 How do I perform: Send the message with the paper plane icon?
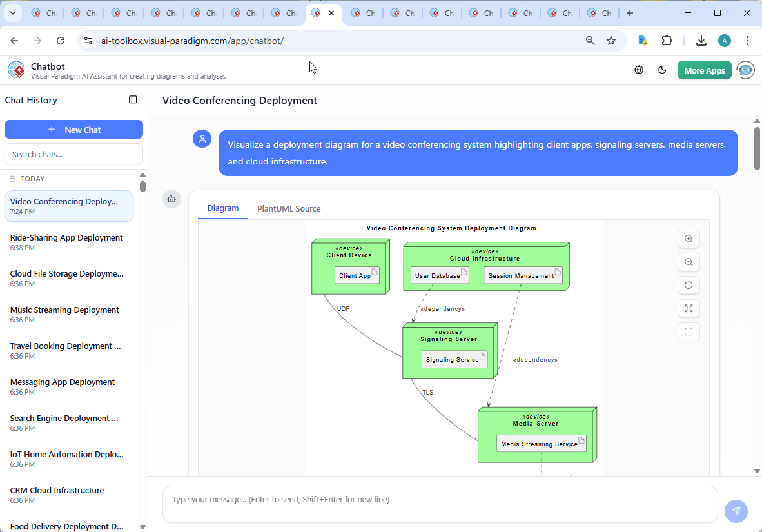tap(736, 511)
